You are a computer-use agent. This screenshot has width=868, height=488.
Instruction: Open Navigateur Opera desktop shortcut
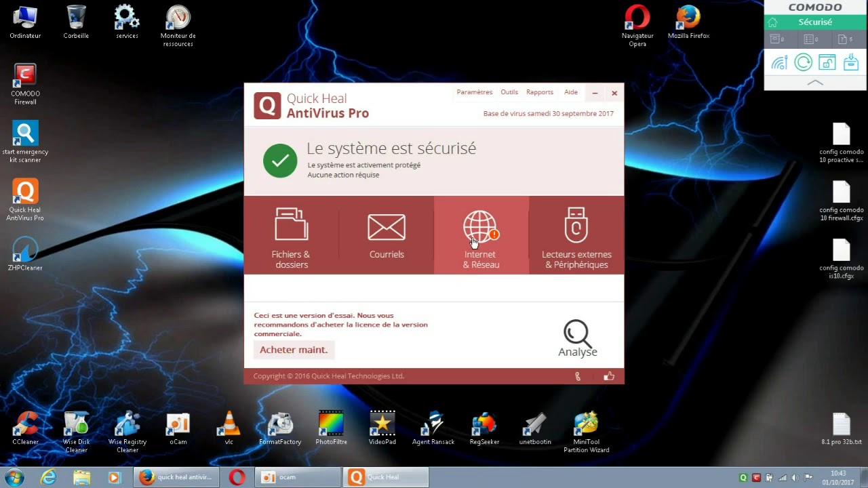point(637,26)
